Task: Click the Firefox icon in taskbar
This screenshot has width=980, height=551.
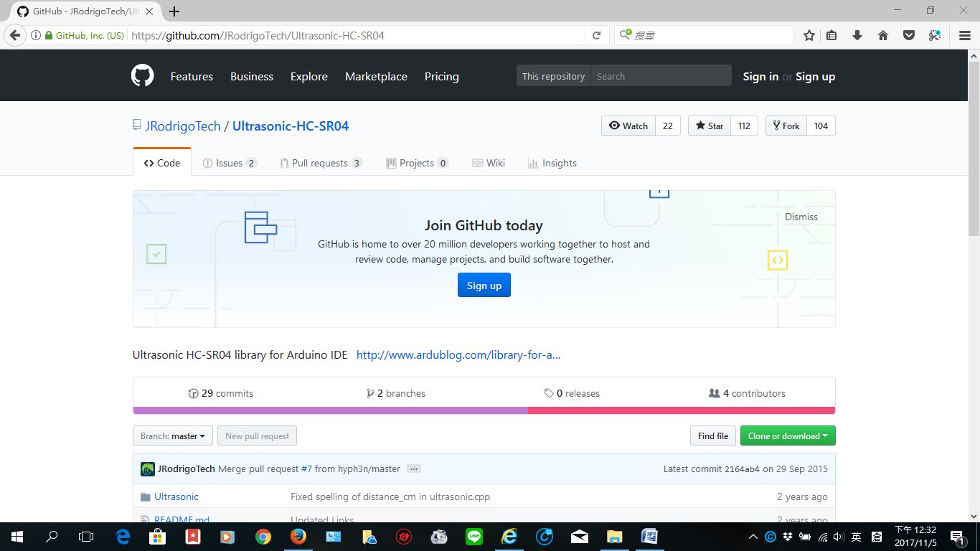Action: click(x=298, y=537)
